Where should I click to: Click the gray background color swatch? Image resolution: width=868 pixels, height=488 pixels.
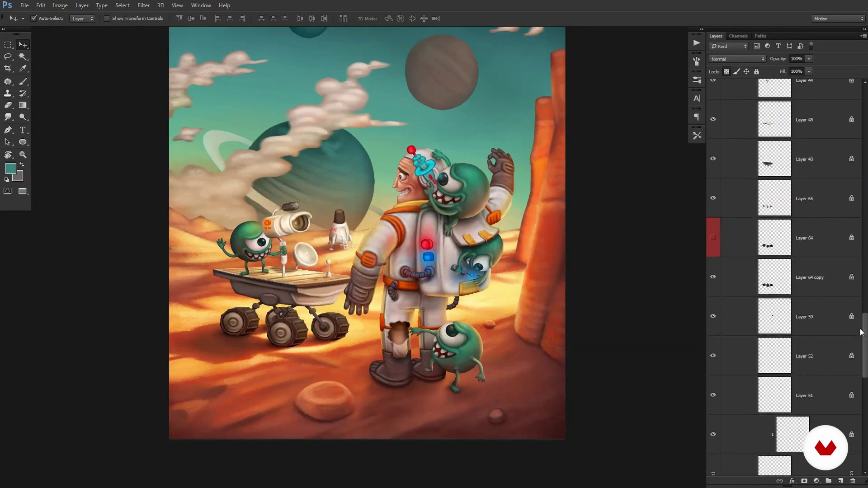click(x=19, y=177)
